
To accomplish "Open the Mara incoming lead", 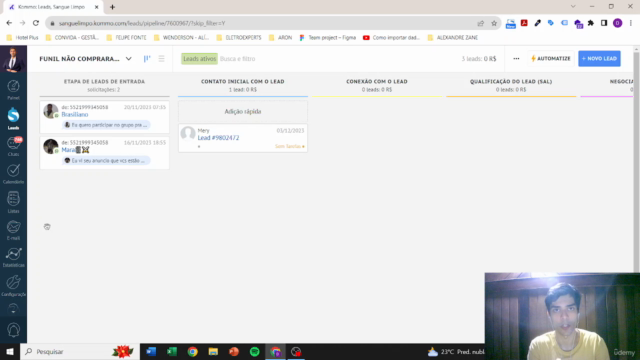I will pyautogui.click(x=75, y=150).
